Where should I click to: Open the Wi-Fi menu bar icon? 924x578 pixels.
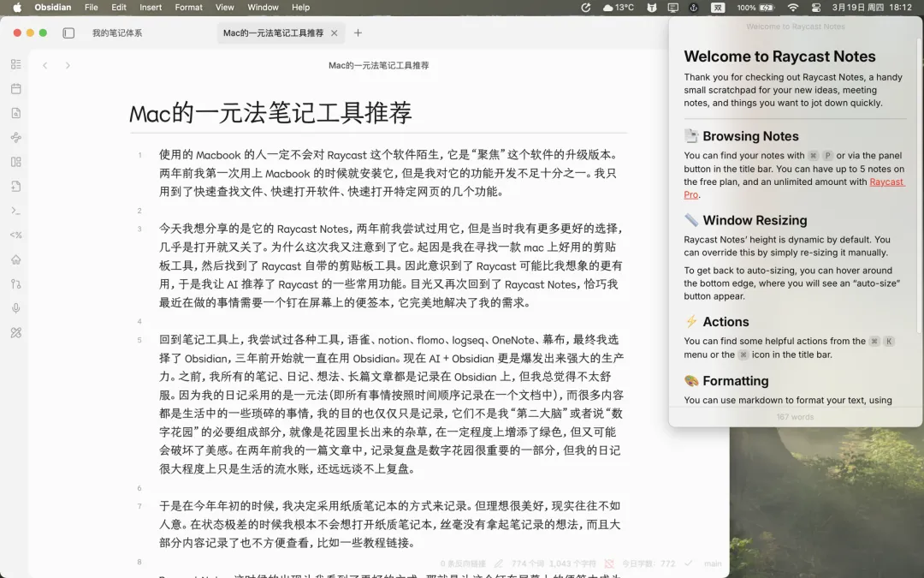793,8
